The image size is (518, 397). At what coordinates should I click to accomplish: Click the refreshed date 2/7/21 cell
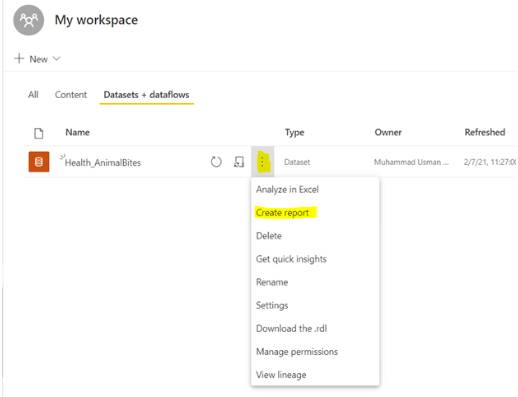coord(490,162)
